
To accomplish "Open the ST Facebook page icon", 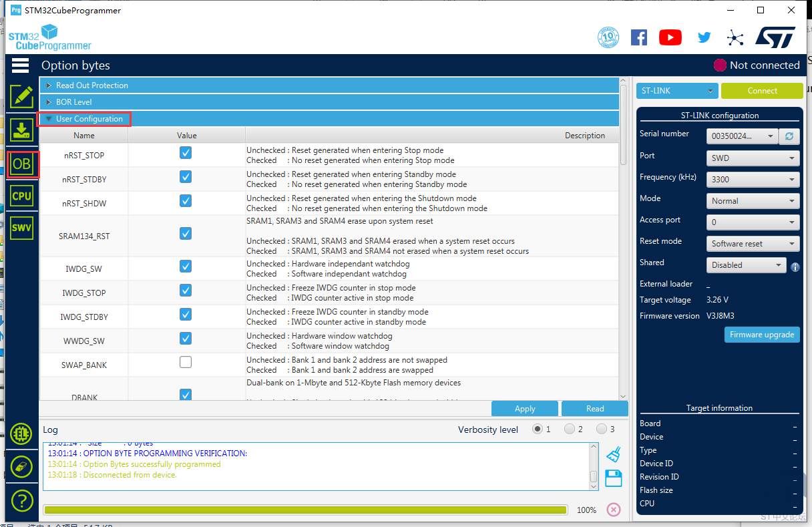I will coord(639,37).
